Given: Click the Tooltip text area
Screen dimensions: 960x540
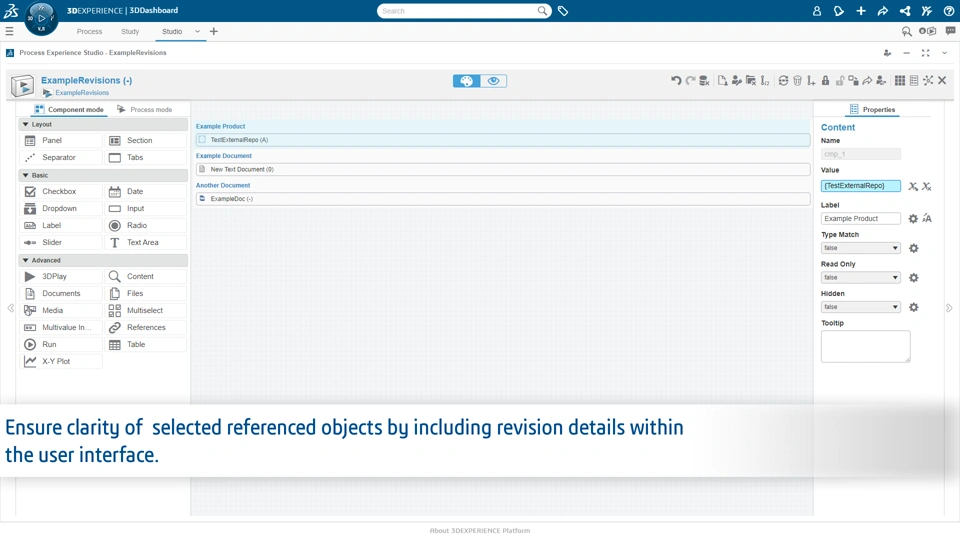Looking at the screenshot, I should [x=865, y=346].
